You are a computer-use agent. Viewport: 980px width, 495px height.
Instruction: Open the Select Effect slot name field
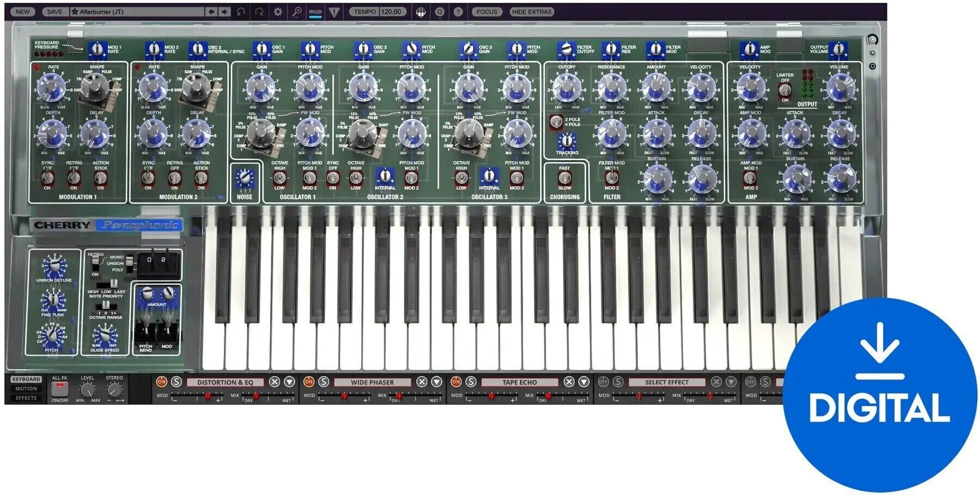(667, 382)
